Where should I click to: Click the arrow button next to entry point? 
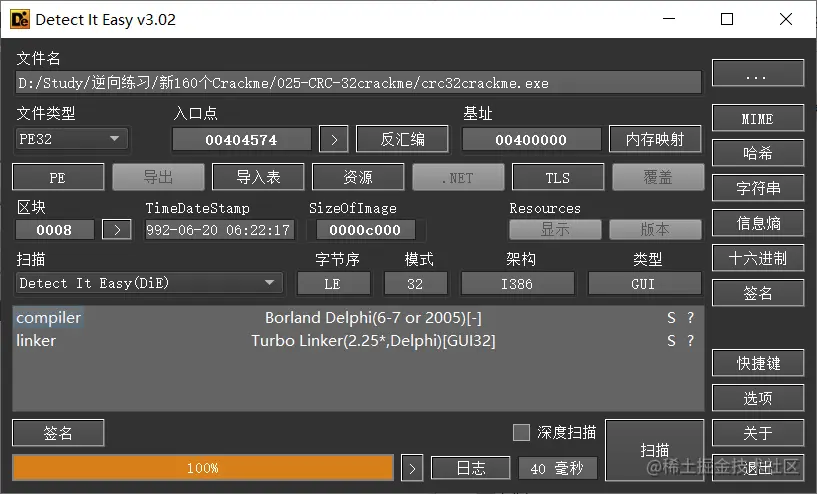(333, 140)
